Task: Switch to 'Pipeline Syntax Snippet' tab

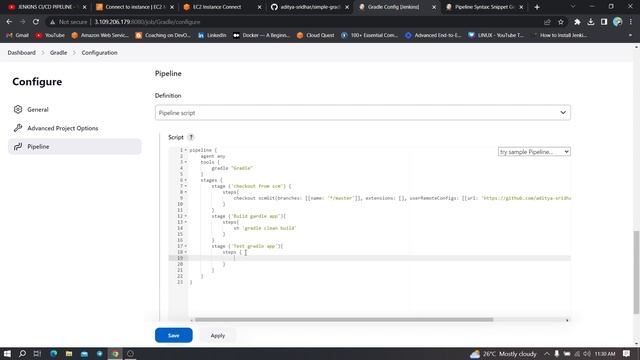Action: [x=484, y=7]
